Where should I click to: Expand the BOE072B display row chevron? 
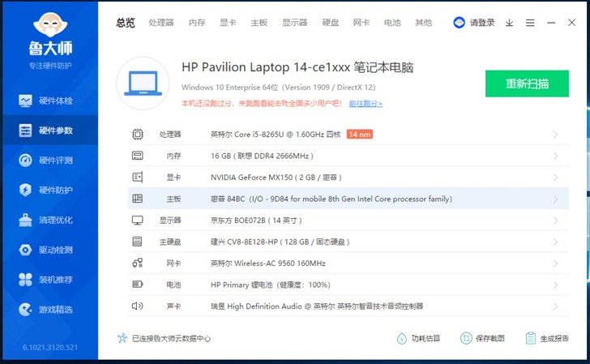click(x=555, y=221)
